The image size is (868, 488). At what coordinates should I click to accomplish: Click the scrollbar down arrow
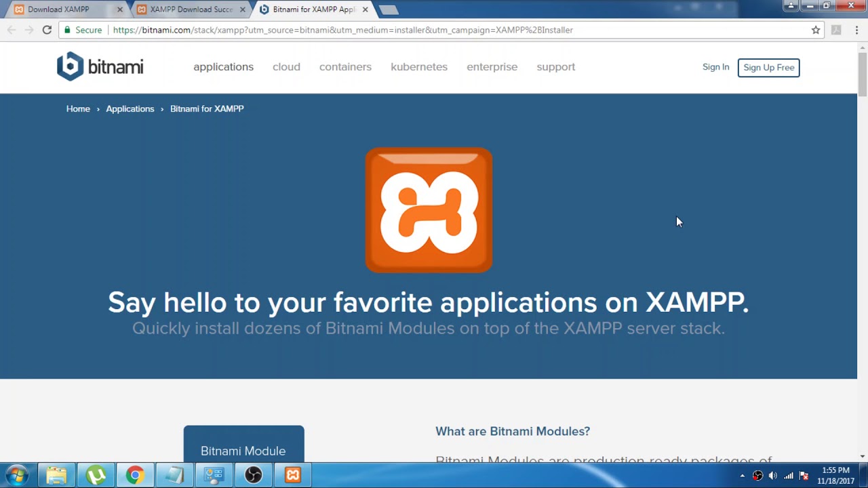pos(863,457)
